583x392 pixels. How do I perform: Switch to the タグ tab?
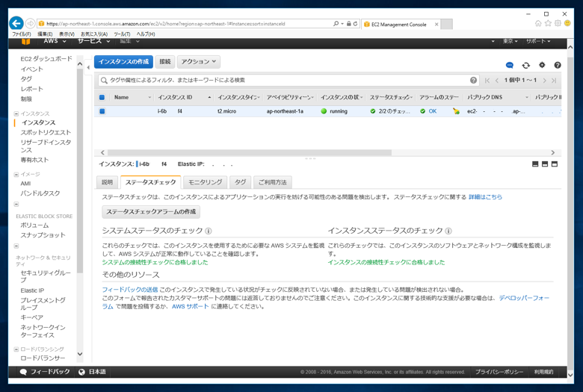click(x=240, y=182)
